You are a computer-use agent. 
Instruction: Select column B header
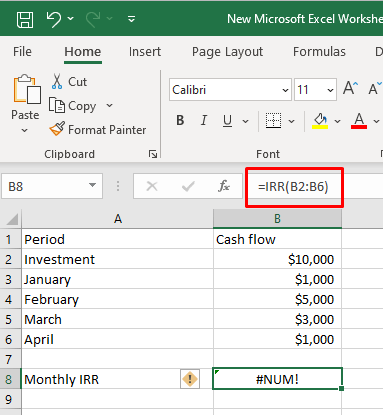(x=277, y=219)
